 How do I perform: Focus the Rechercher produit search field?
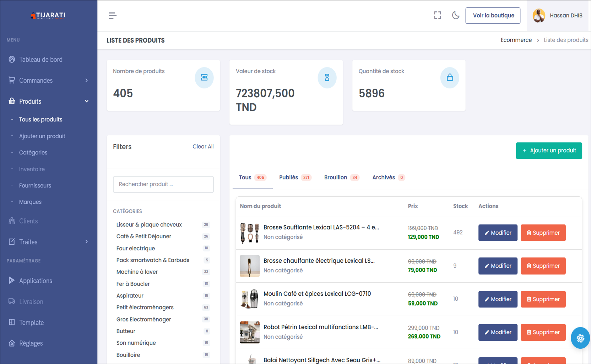point(163,184)
